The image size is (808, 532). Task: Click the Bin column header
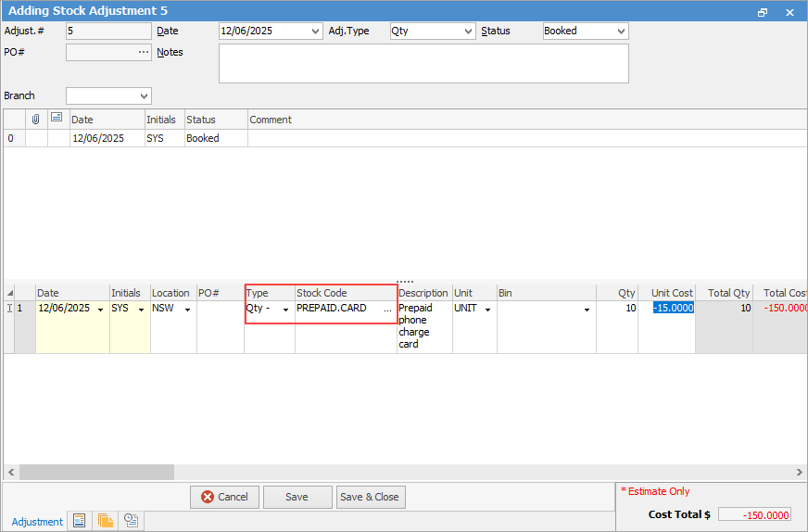pos(546,293)
